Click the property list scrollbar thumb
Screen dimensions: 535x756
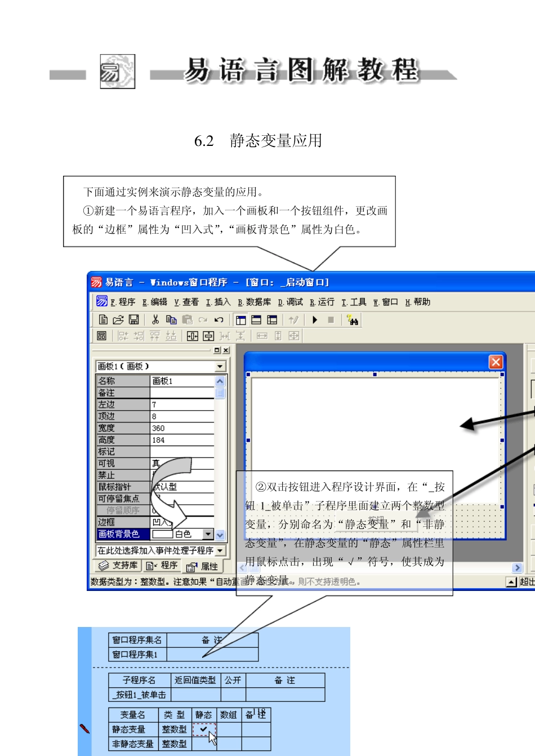click(x=220, y=393)
